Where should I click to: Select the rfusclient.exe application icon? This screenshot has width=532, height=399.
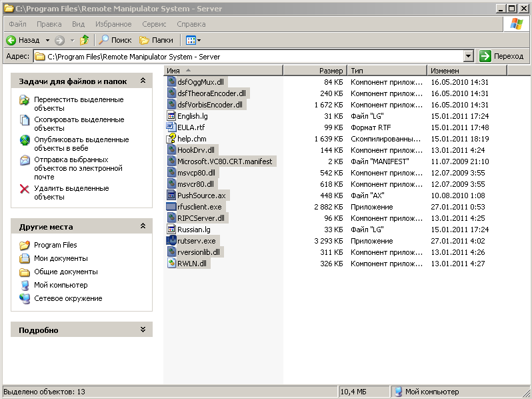pyautogui.click(x=171, y=207)
